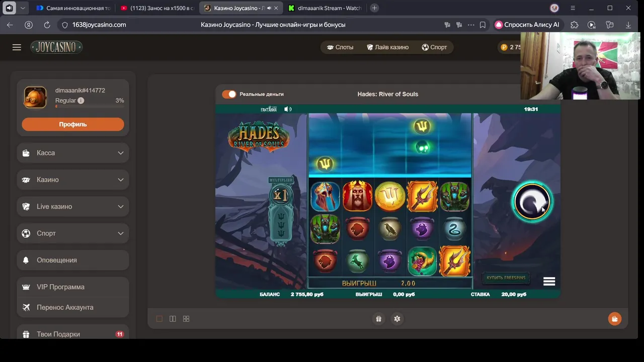This screenshot has height=362, width=644.
Task: Click the username dimaaanik#414772
Action: tap(80, 90)
